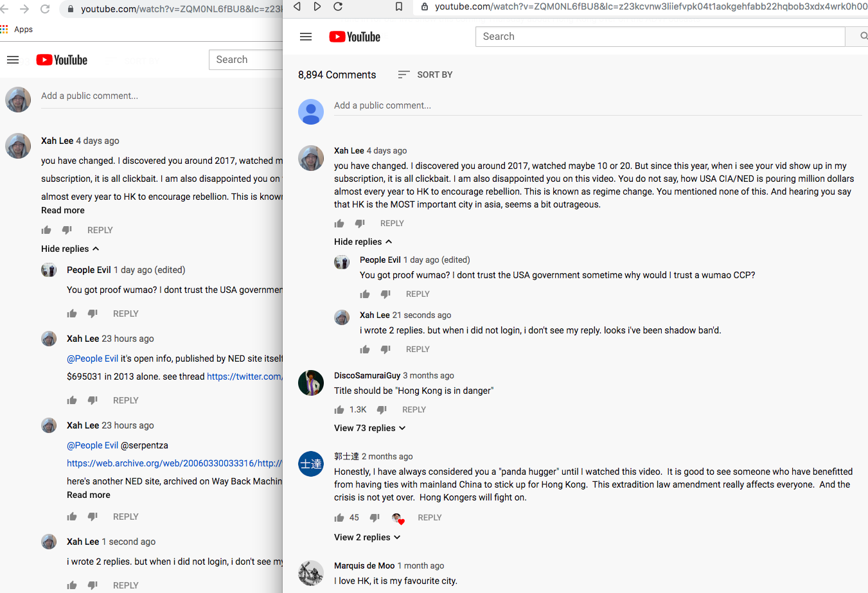The image size is (868, 593).
Task: Click Read more on Xah Lee's top comment
Action: pyautogui.click(x=63, y=211)
